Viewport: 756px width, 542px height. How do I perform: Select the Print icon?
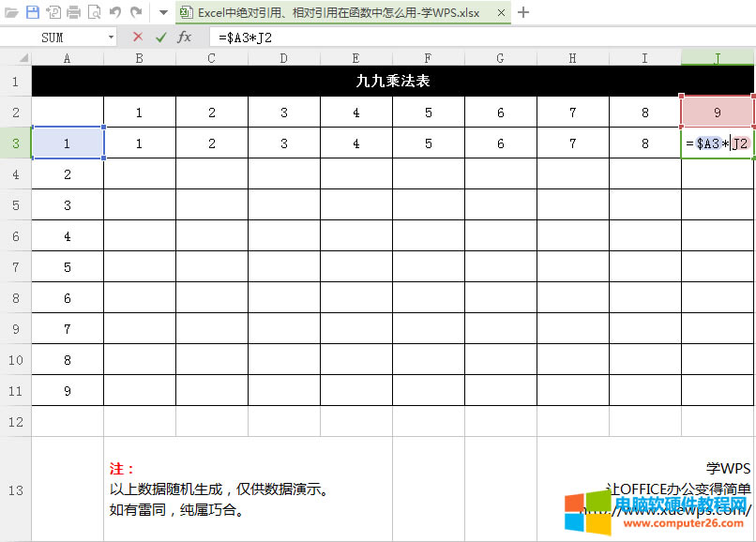tap(74, 12)
